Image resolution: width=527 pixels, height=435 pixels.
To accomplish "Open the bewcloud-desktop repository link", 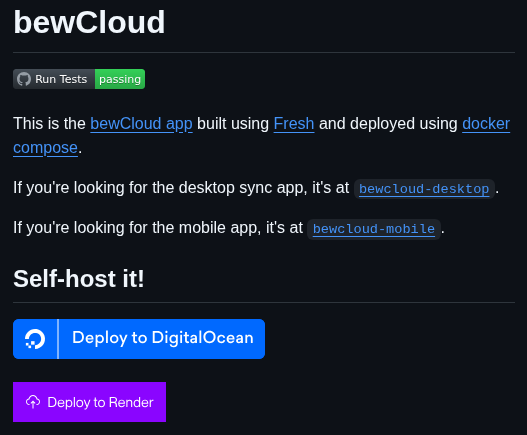I will [x=424, y=189].
